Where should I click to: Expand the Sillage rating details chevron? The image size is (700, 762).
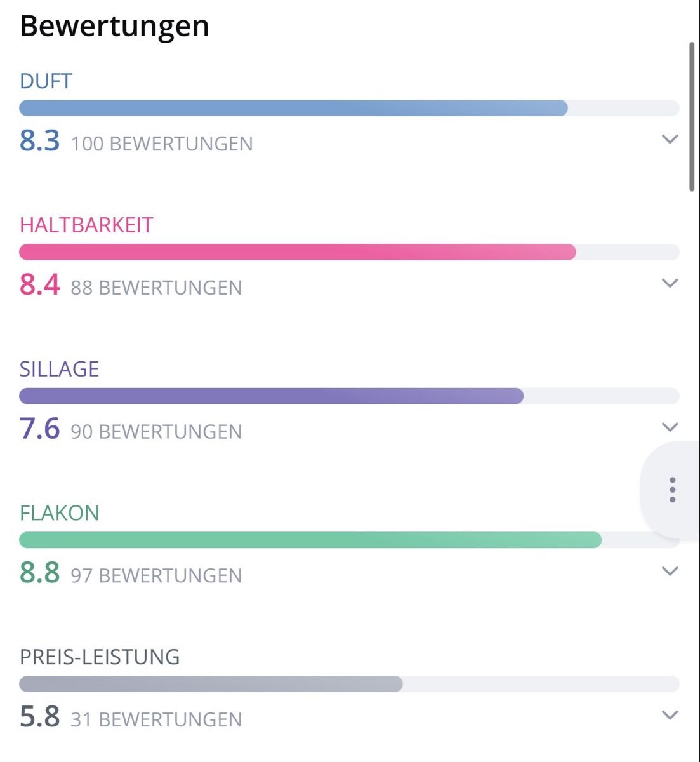coord(670,427)
